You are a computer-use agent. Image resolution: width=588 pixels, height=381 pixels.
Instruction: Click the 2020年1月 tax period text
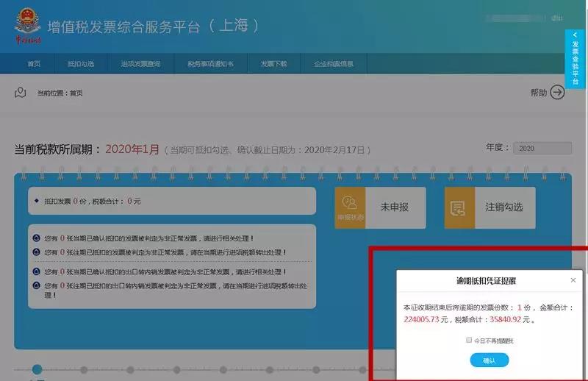point(132,149)
